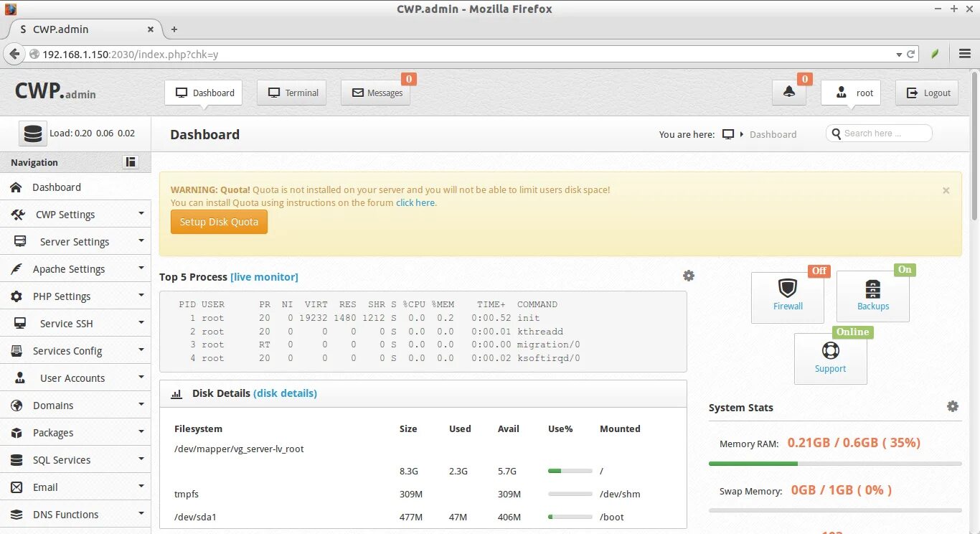Click the Packages box icon
The width and height of the screenshot is (980, 534).
[17, 433]
